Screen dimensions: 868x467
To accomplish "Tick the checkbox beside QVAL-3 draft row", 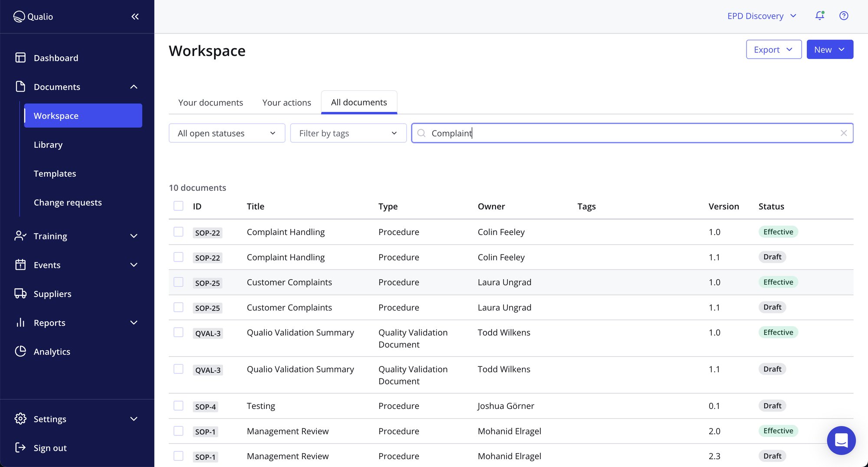I will [x=178, y=369].
